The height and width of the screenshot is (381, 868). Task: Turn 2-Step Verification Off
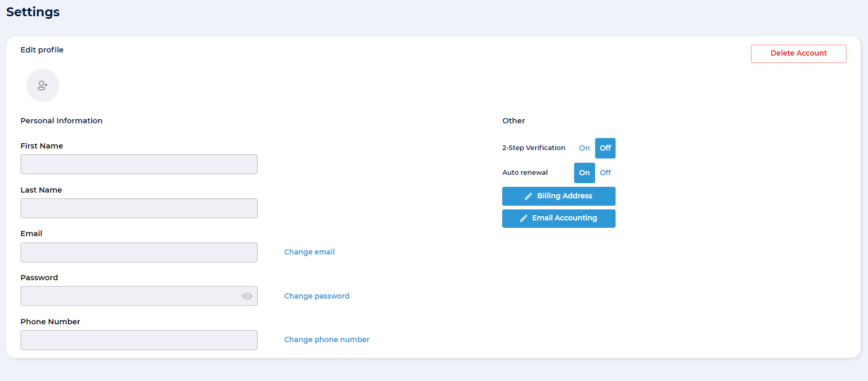[605, 149]
